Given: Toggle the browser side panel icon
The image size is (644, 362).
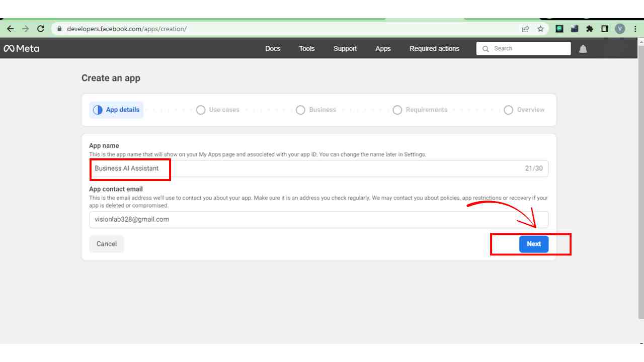Looking at the screenshot, I should point(605,29).
